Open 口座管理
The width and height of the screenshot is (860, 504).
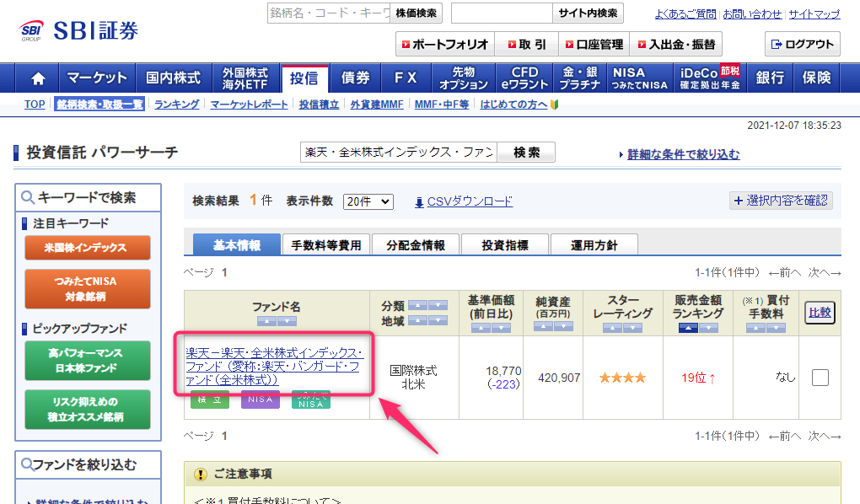point(594,45)
